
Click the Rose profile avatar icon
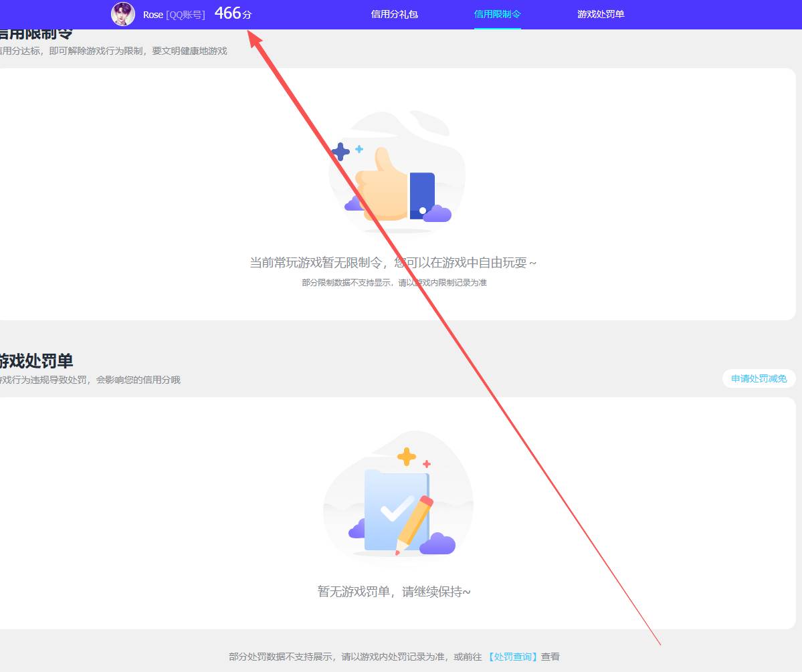click(x=124, y=15)
